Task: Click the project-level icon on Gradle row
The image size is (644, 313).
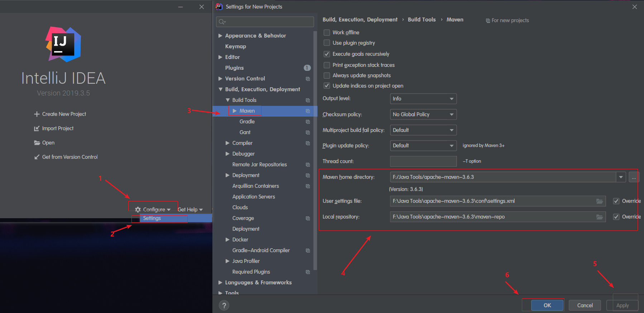Action: coord(308,122)
